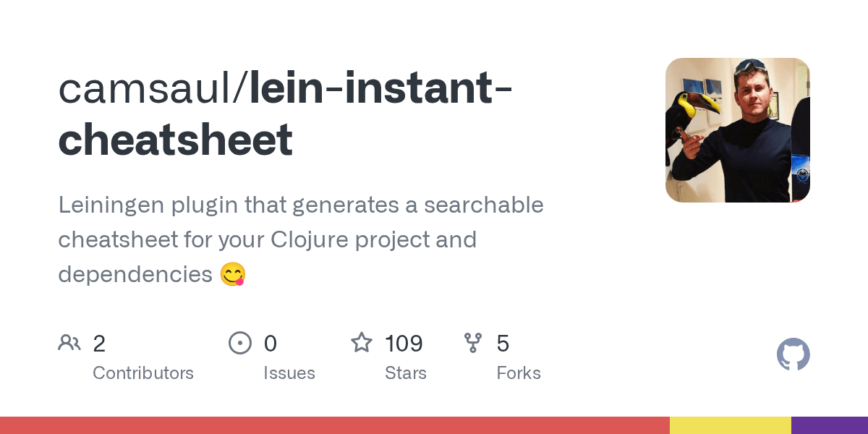
Task: Click the Forks branch icon
Action: point(473,343)
